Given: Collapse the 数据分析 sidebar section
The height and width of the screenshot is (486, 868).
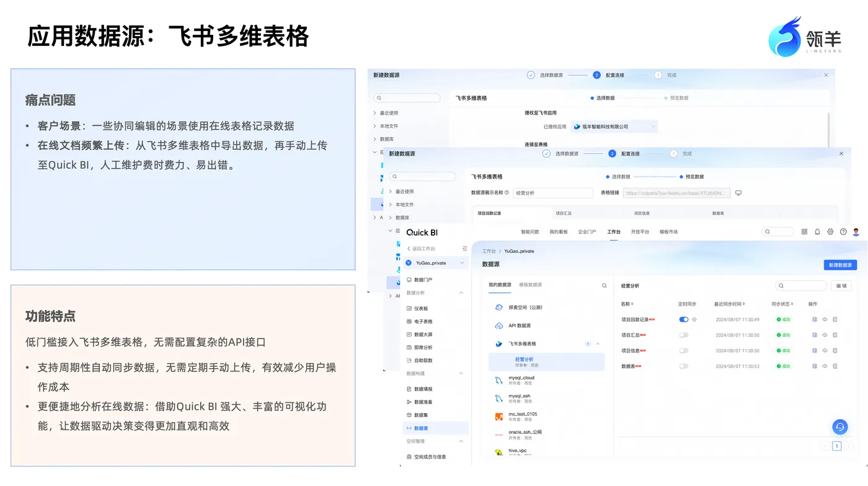Looking at the screenshot, I should point(461,293).
